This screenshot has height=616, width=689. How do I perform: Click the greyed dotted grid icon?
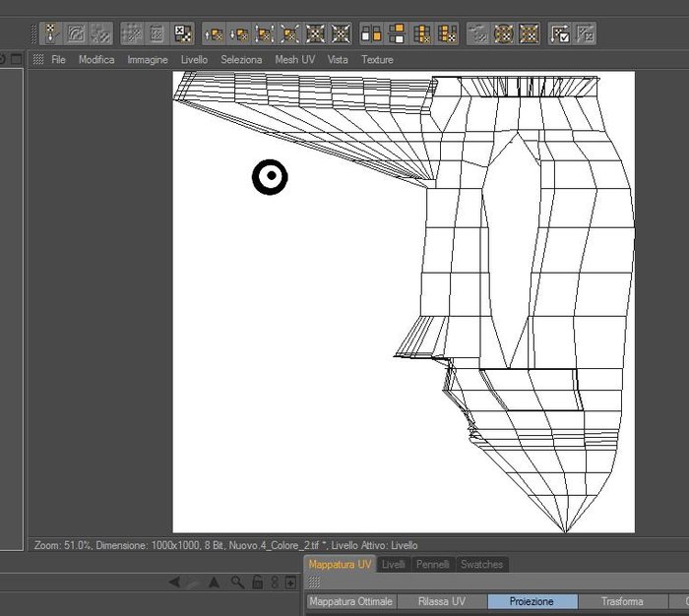pos(132,33)
